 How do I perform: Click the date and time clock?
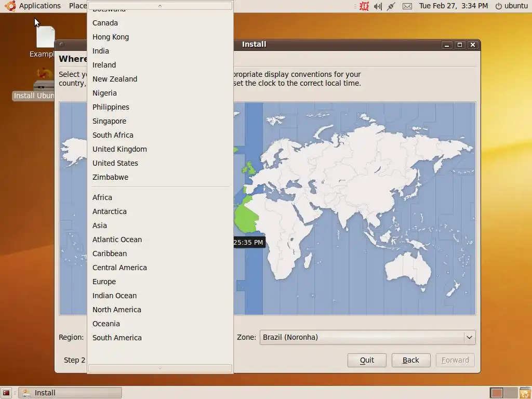coord(453,6)
